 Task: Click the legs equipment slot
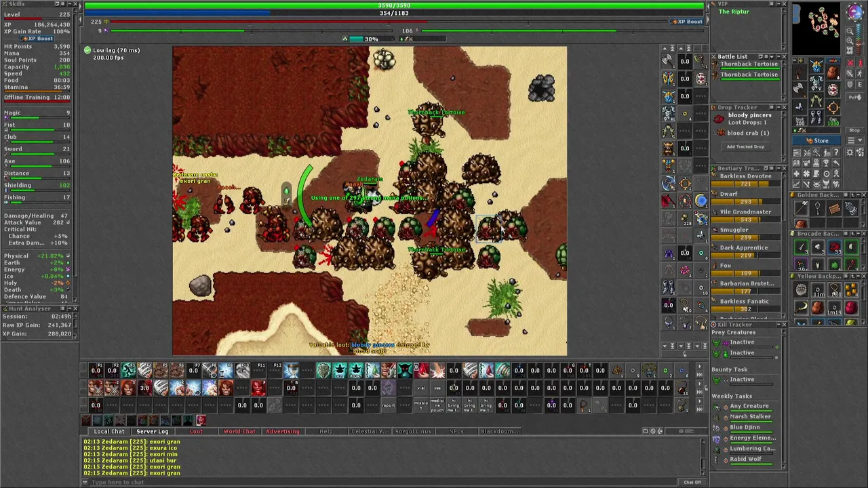tap(816, 100)
